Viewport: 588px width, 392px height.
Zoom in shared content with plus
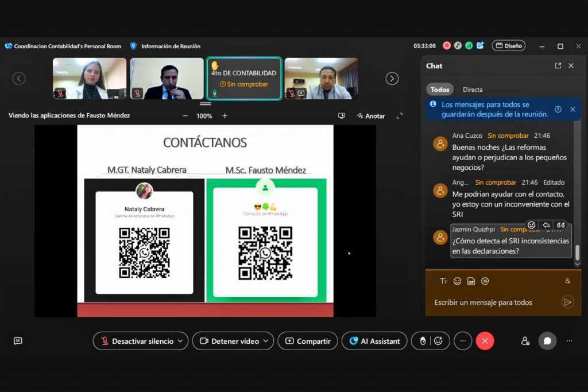pos(225,116)
